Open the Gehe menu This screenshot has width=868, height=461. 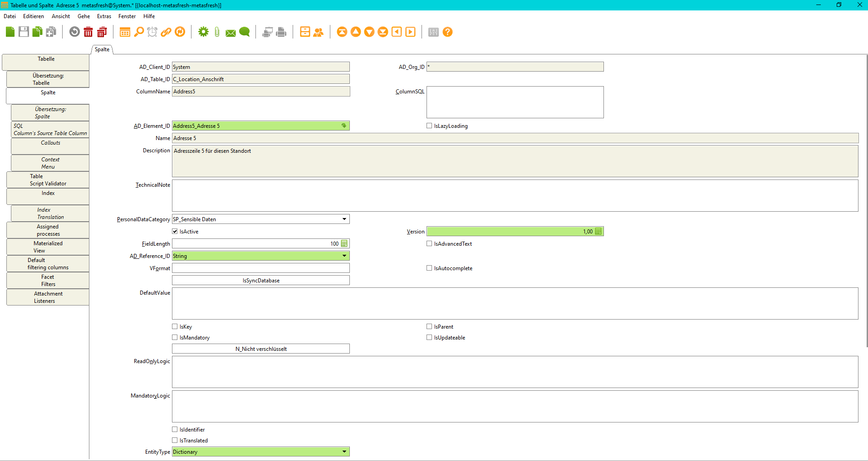84,16
